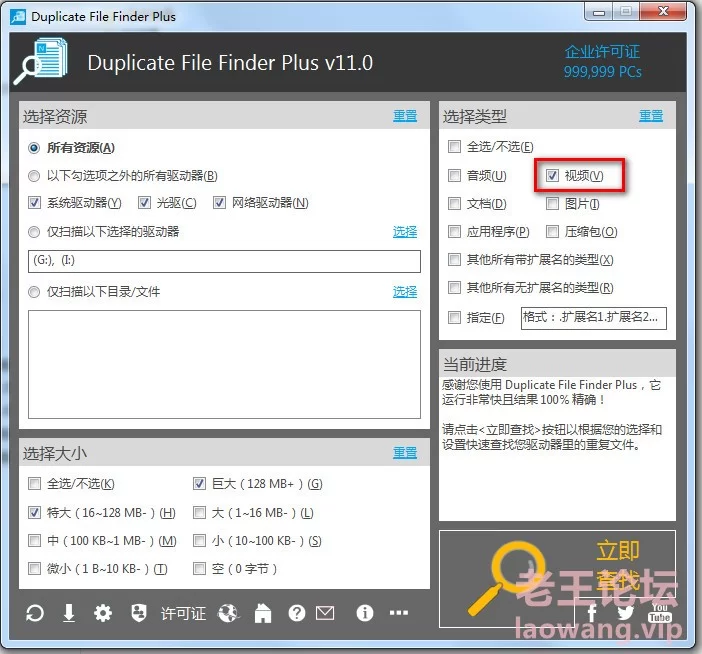Click the small app icon in title bar
Viewport: 702px width, 654px height.
[18, 17]
